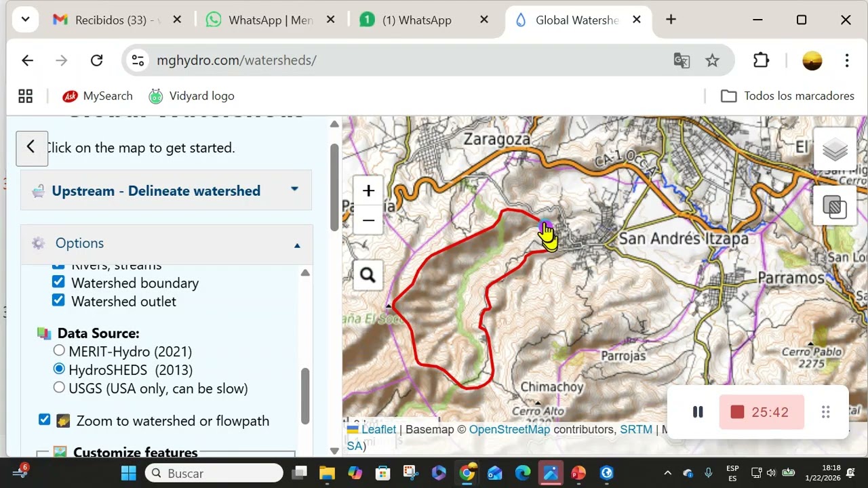The height and width of the screenshot is (488, 868).
Task: Open the Chrome profile avatar
Action: pos(812,60)
